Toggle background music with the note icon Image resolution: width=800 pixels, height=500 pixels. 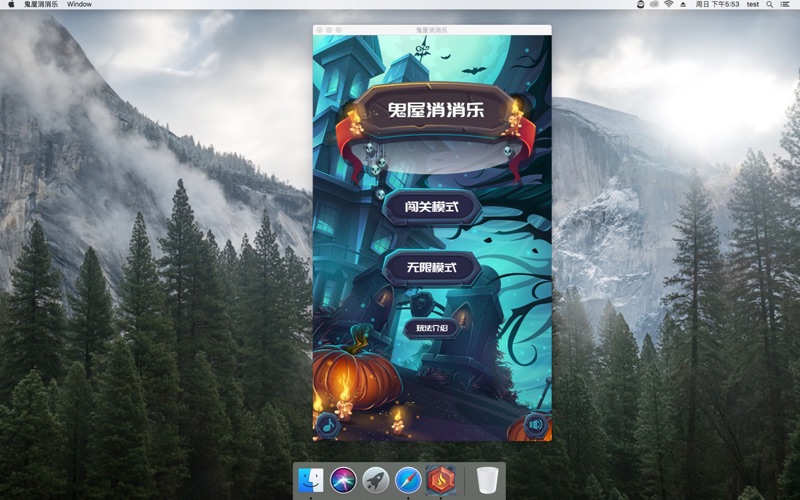point(329,424)
